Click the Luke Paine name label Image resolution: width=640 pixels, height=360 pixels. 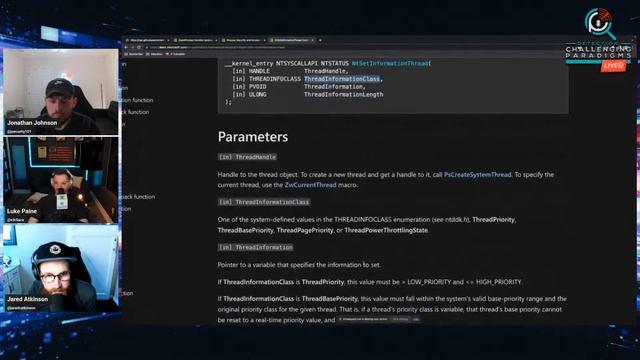click(22, 211)
